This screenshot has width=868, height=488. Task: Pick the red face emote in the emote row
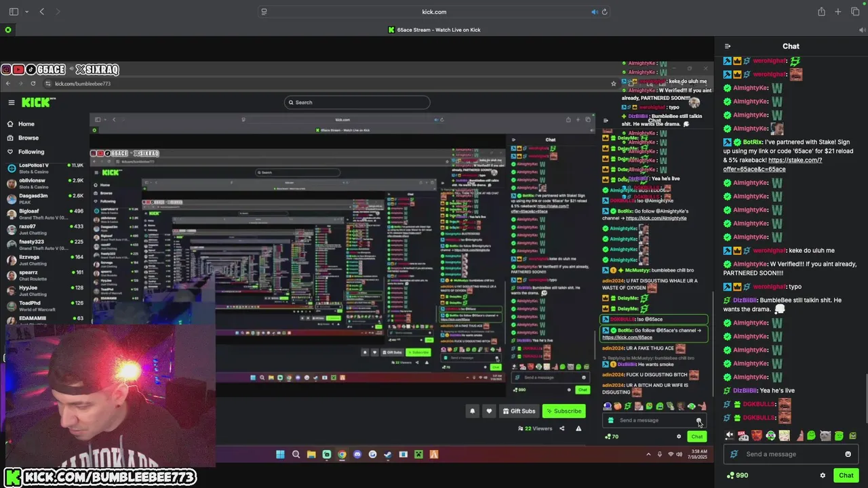(x=757, y=436)
